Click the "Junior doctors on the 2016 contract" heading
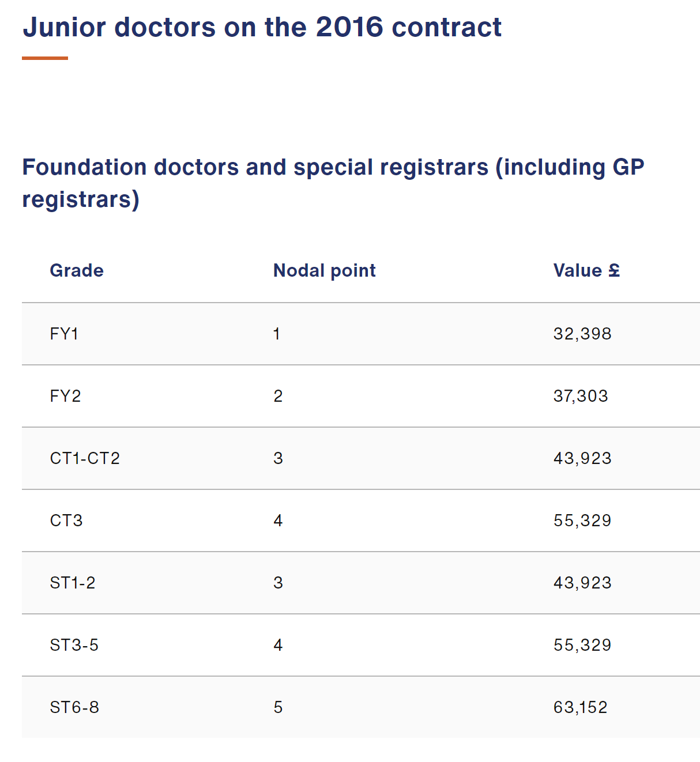Image resolution: width=700 pixels, height=762 pixels. pyautogui.click(x=262, y=27)
